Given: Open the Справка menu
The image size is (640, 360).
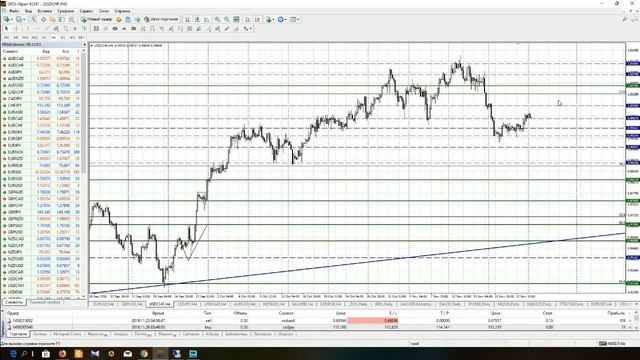Looking at the screenshot, I should [x=122, y=11].
